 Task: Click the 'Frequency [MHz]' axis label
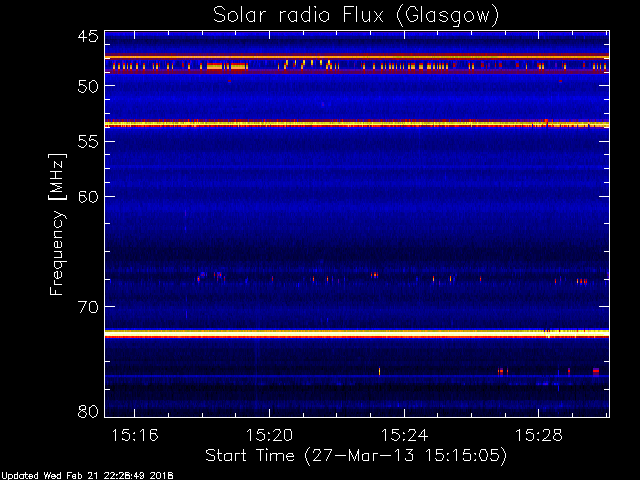pos(57,224)
